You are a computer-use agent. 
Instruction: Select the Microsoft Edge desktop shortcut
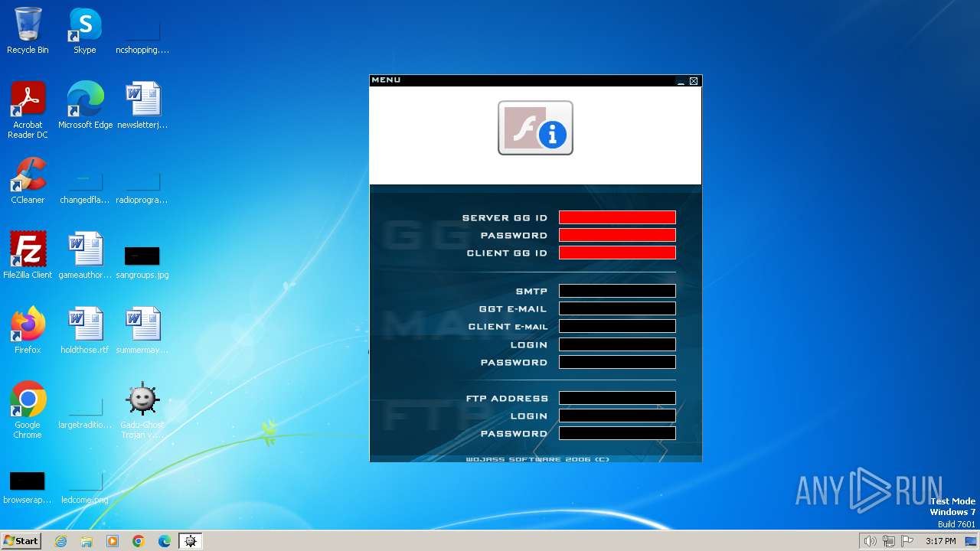85,106
